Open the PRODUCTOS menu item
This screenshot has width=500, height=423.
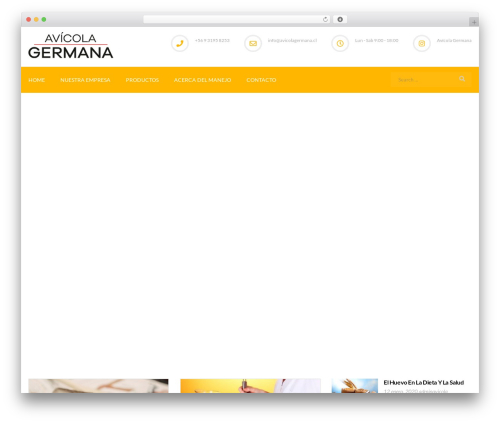pyautogui.click(x=142, y=80)
